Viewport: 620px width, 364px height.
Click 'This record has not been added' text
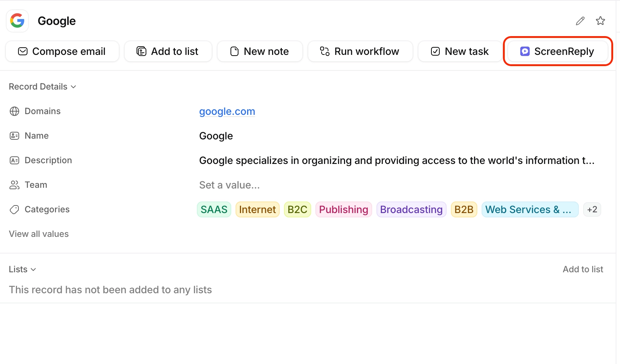pos(111,290)
